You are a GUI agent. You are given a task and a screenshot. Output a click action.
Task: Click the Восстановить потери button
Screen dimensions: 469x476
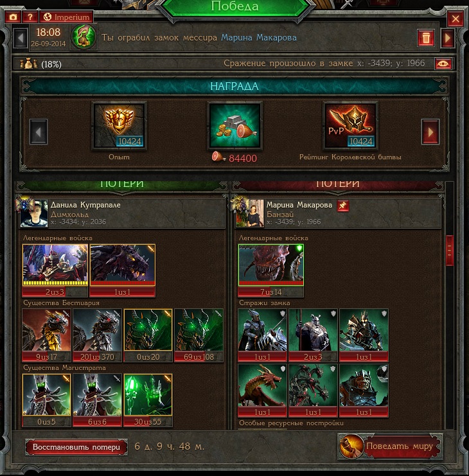tap(76, 447)
